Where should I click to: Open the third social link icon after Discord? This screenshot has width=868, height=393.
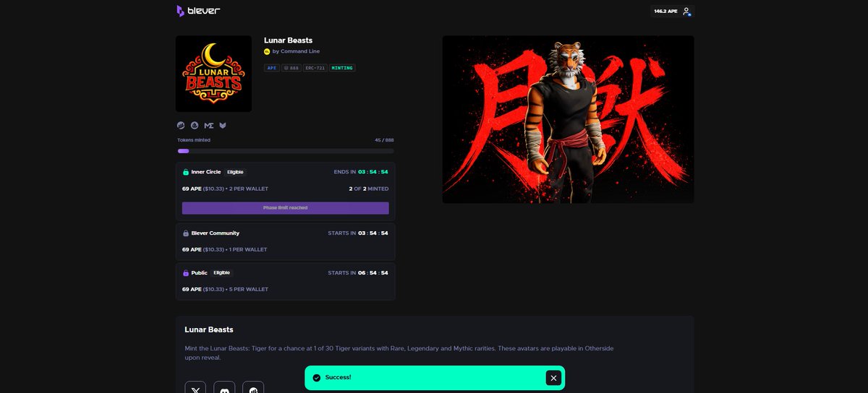tap(253, 387)
